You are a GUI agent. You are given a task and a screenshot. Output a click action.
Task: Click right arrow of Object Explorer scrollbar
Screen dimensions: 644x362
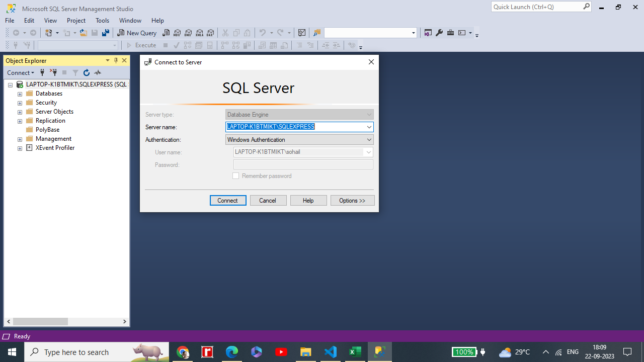tap(125, 321)
